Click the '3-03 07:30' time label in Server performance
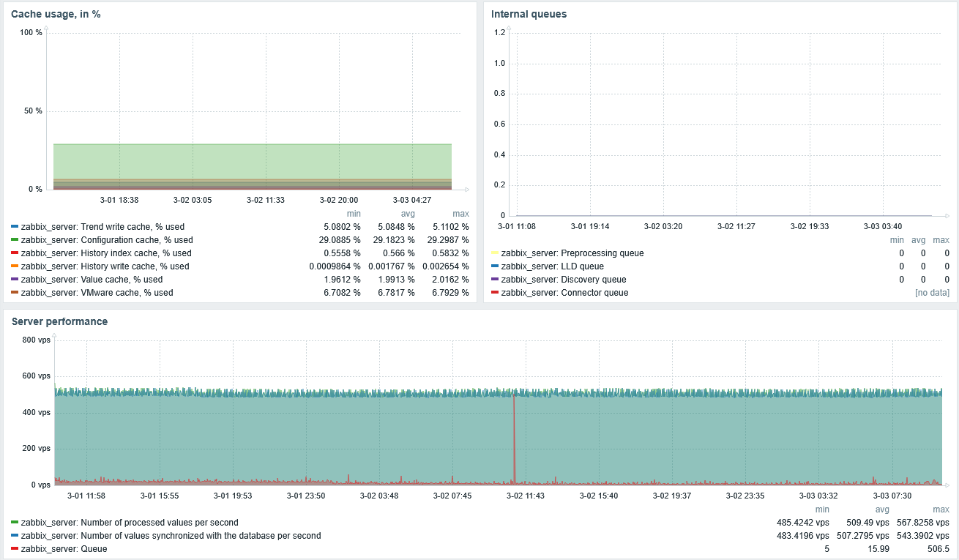 (x=892, y=496)
